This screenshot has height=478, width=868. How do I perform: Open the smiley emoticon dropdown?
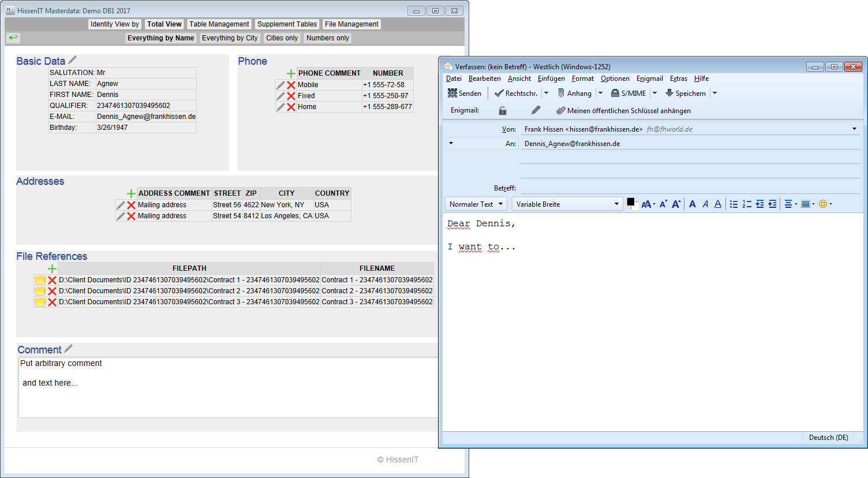coord(825,204)
